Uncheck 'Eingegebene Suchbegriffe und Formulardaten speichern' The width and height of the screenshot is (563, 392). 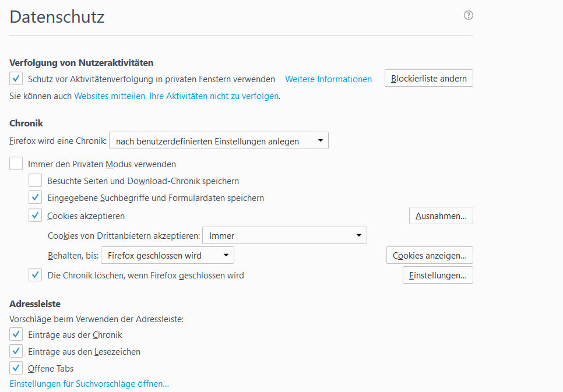pos(36,198)
